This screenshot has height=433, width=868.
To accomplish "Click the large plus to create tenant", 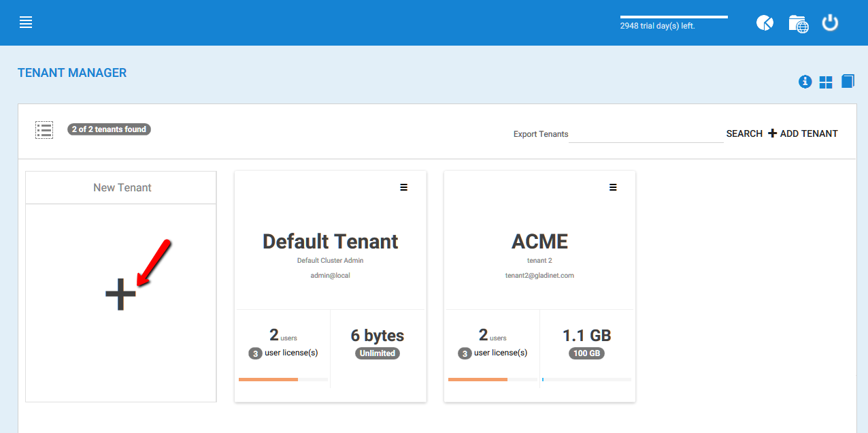I will [x=120, y=295].
